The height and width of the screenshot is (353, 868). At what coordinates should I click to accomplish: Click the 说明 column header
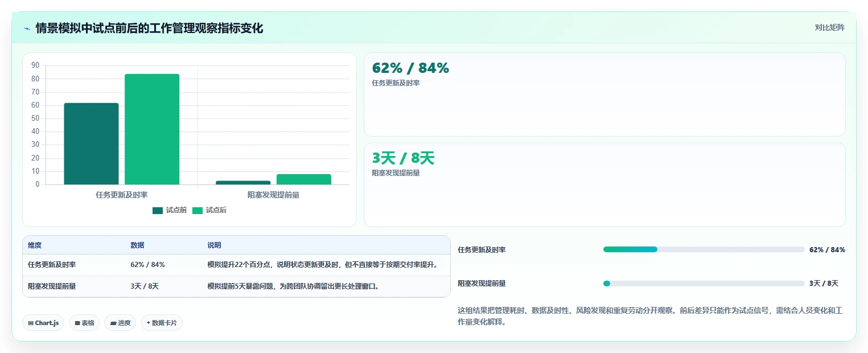pyautogui.click(x=214, y=245)
